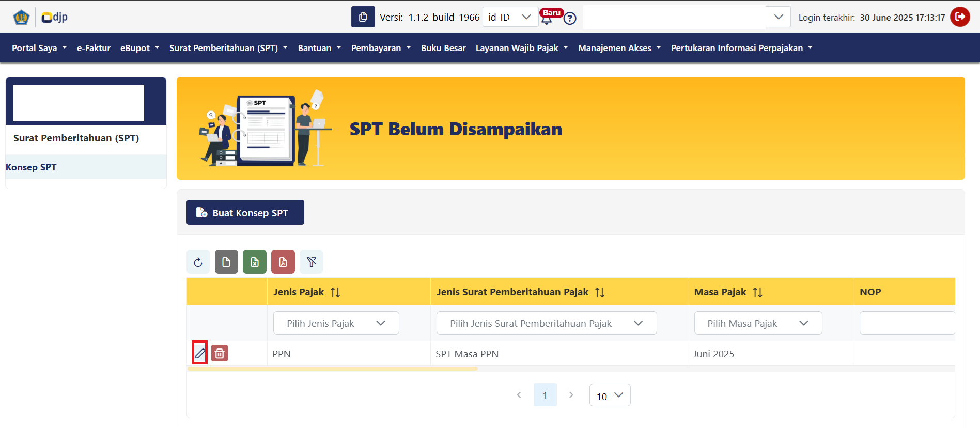Sort by Masa Pajak column

click(x=758, y=292)
